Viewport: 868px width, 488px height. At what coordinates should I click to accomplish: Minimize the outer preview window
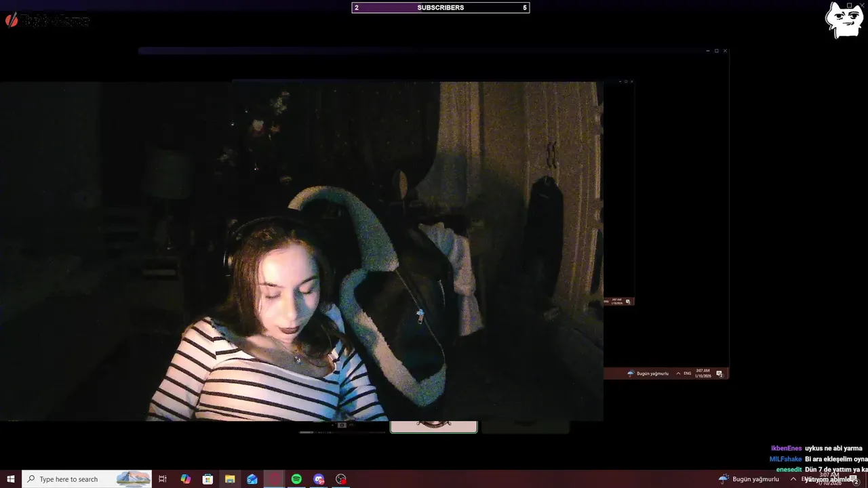(x=708, y=51)
